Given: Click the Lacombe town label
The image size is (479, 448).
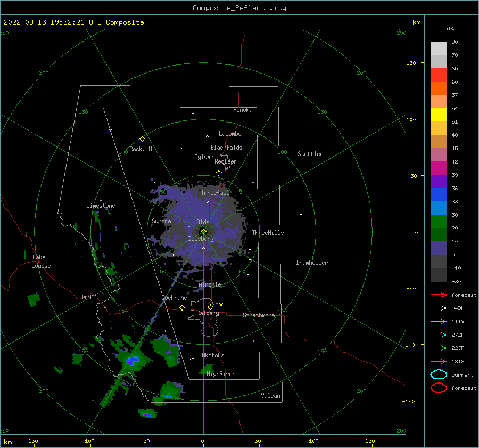Looking at the screenshot, I should (x=230, y=134).
